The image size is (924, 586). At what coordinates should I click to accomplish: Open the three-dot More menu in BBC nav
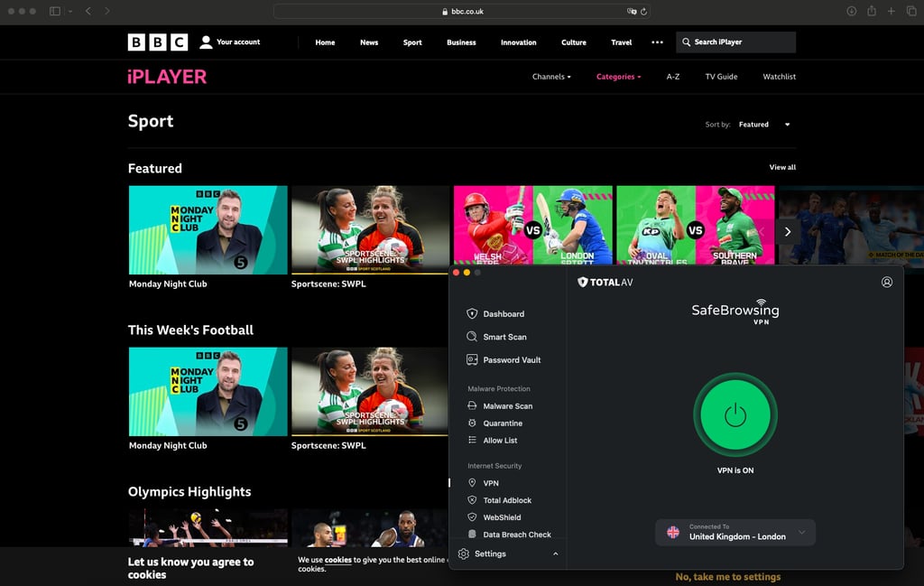tap(657, 42)
